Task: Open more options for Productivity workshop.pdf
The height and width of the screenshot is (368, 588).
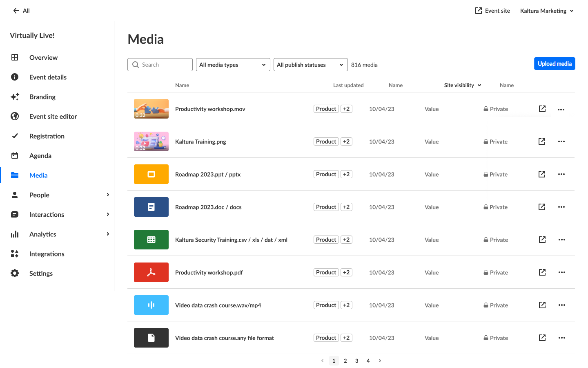Action: pos(562,272)
